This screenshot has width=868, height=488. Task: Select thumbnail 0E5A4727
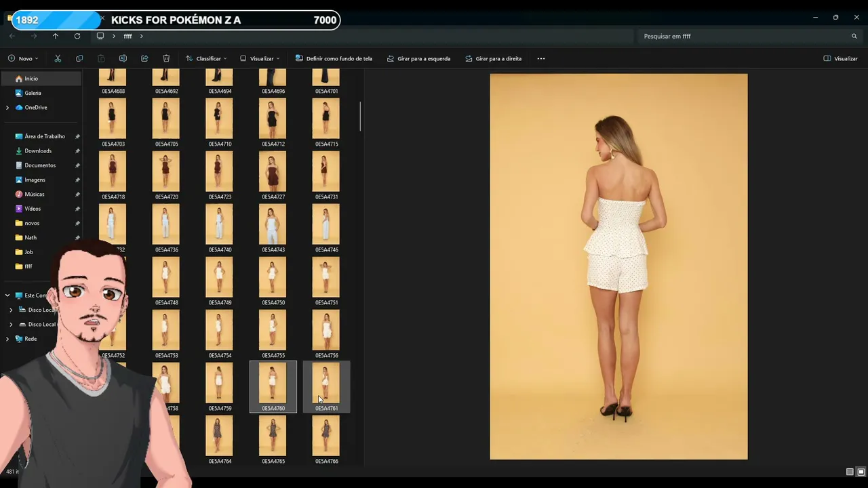(273, 176)
